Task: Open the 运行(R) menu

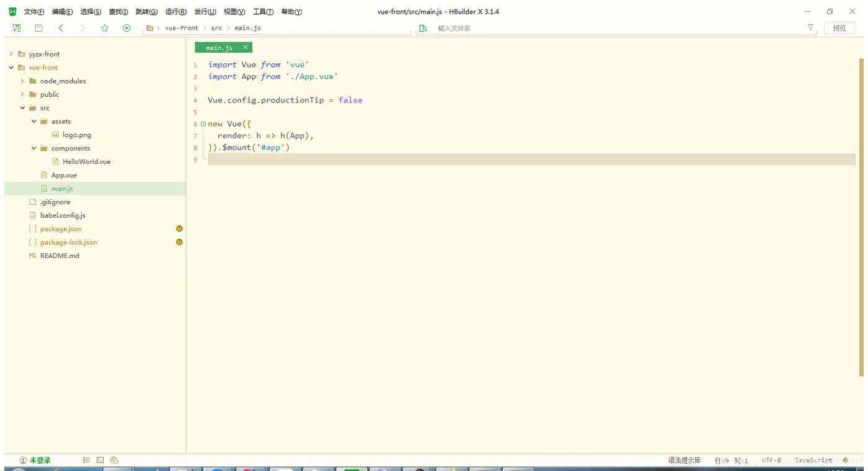Action: tap(175, 12)
